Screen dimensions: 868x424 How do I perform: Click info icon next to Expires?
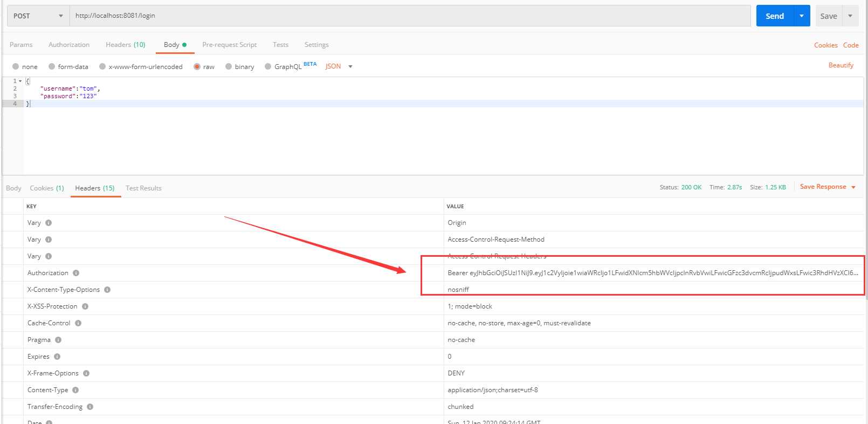pos(57,357)
